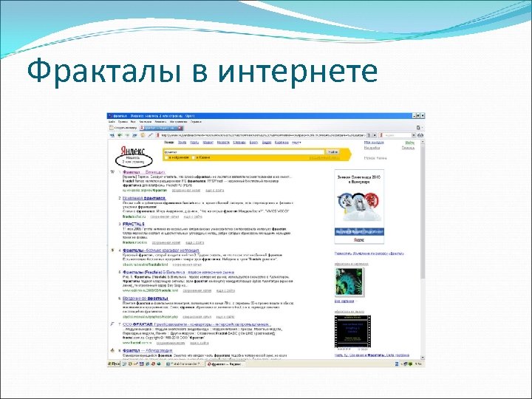This screenshot has width=532, height=399.
Task: Open the Видео link in Yandex navigation
Action: pyautogui.click(x=267, y=143)
